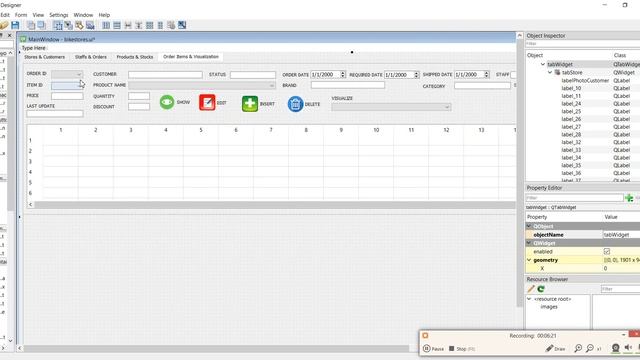Open the View menu

pos(38,15)
